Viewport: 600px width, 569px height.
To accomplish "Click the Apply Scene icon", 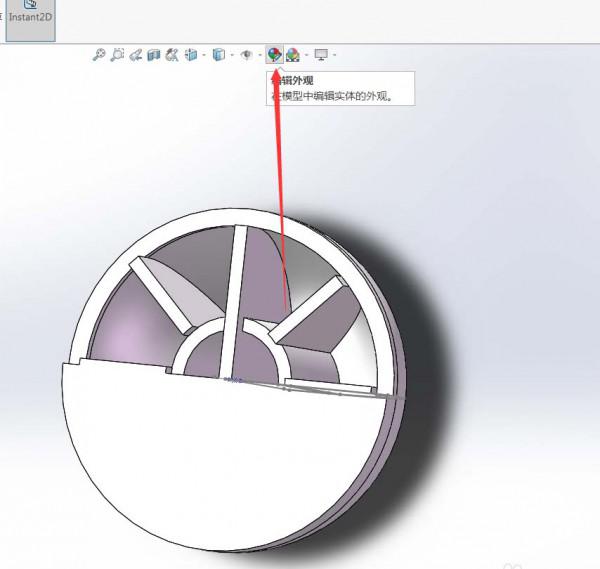I will (293, 55).
